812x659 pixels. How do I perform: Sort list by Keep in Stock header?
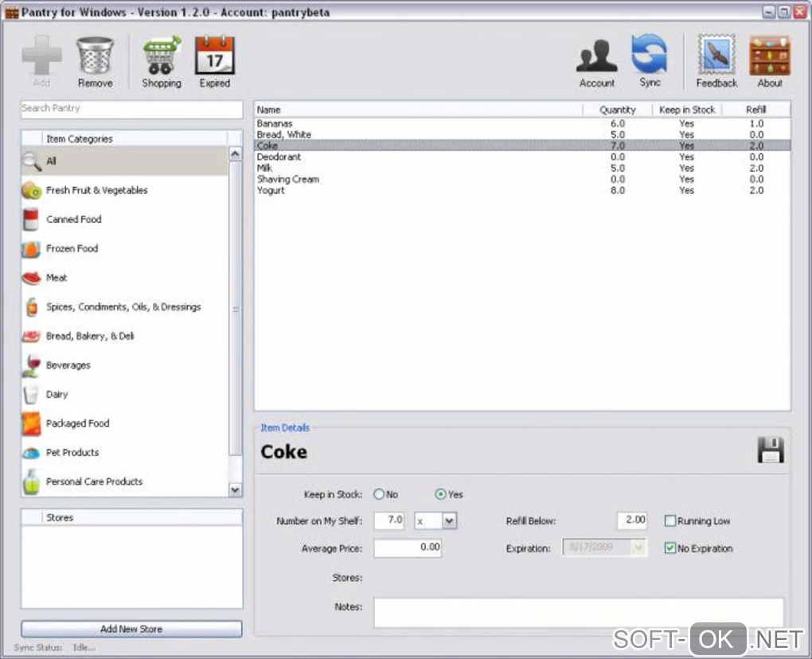click(687, 110)
